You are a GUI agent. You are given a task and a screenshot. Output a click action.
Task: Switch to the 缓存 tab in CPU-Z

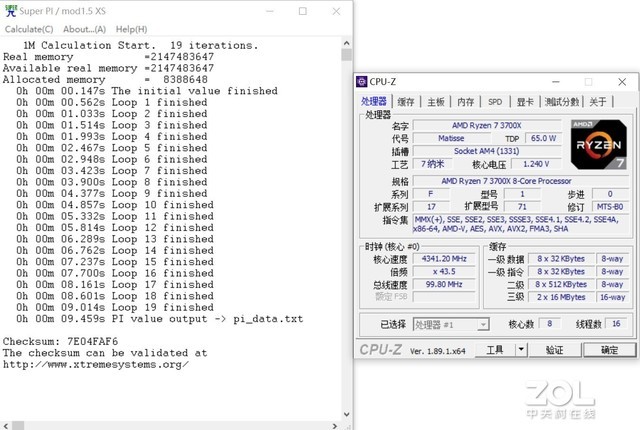click(x=406, y=102)
